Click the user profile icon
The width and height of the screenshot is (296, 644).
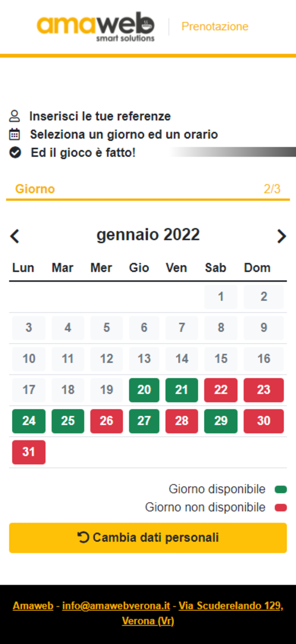click(x=14, y=116)
